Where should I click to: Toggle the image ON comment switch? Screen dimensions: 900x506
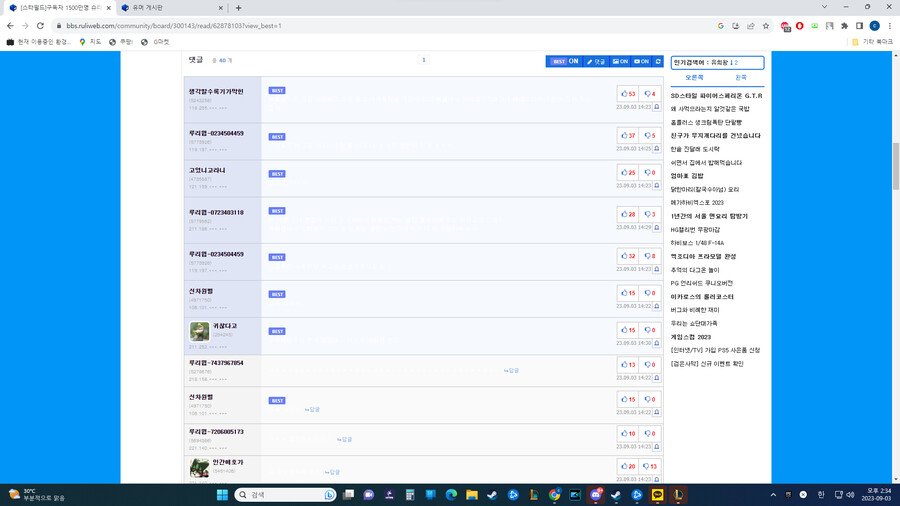tap(620, 61)
